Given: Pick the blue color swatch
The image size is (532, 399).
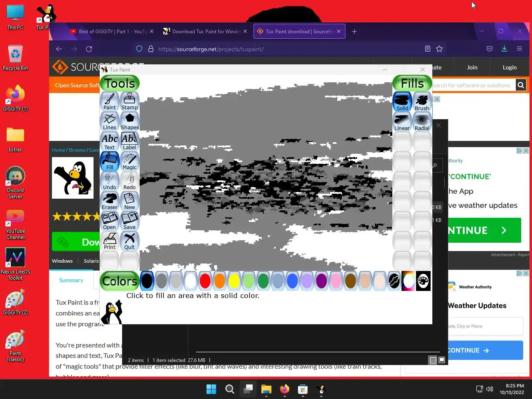Looking at the screenshot, I should click(x=292, y=281).
